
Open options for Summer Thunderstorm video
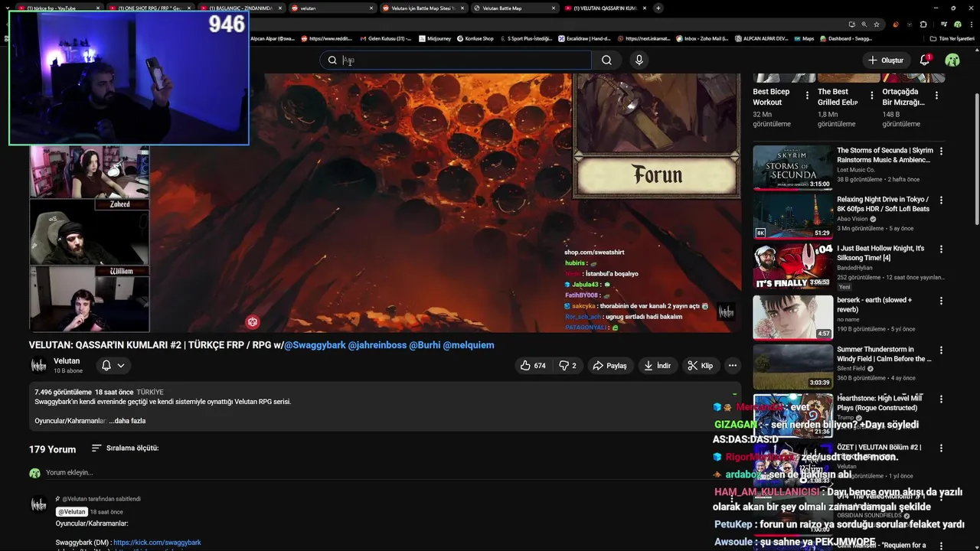click(x=941, y=350)
